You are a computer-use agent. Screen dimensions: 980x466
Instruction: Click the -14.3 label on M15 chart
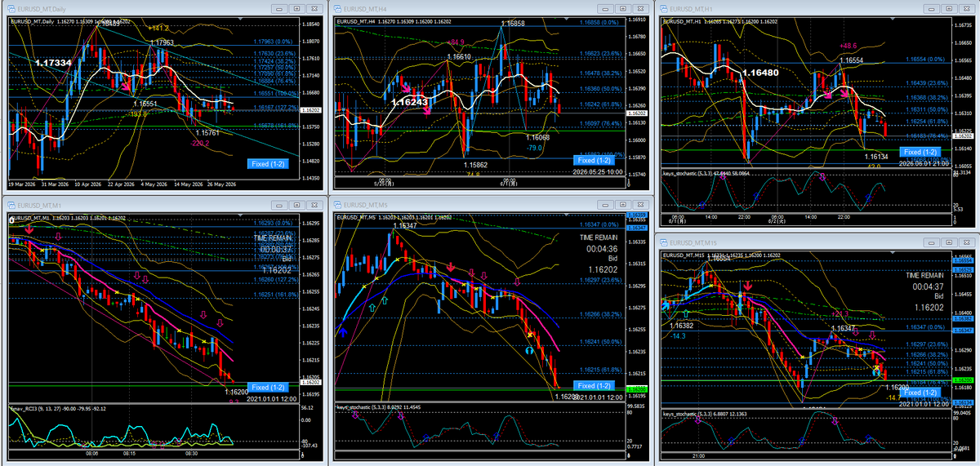tap(679, 335)
